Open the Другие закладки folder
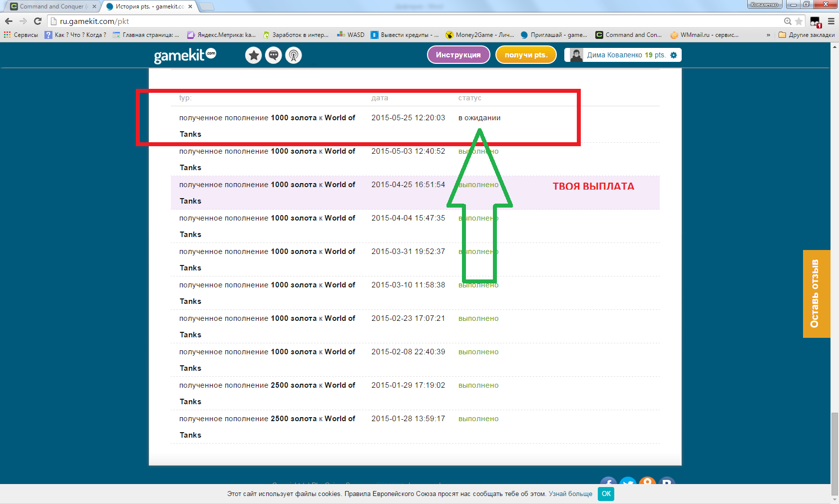The height and width of the screenshot is (504, 839). (x=807, y=35)
